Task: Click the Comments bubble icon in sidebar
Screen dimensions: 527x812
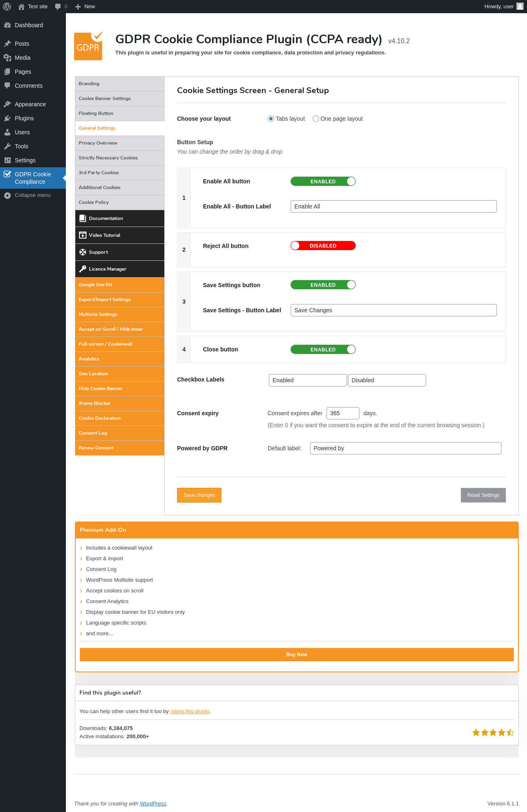Action: point(7,86)
